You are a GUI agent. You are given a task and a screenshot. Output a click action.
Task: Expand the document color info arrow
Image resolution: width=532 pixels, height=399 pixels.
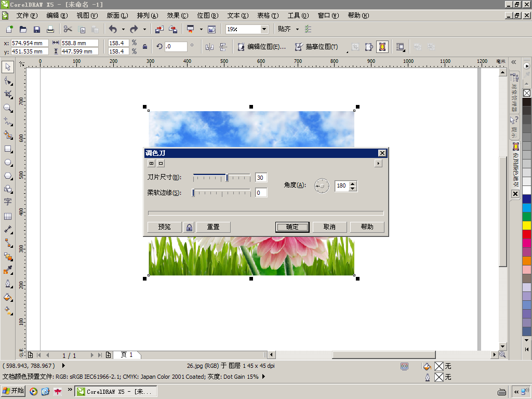point(263,377)
